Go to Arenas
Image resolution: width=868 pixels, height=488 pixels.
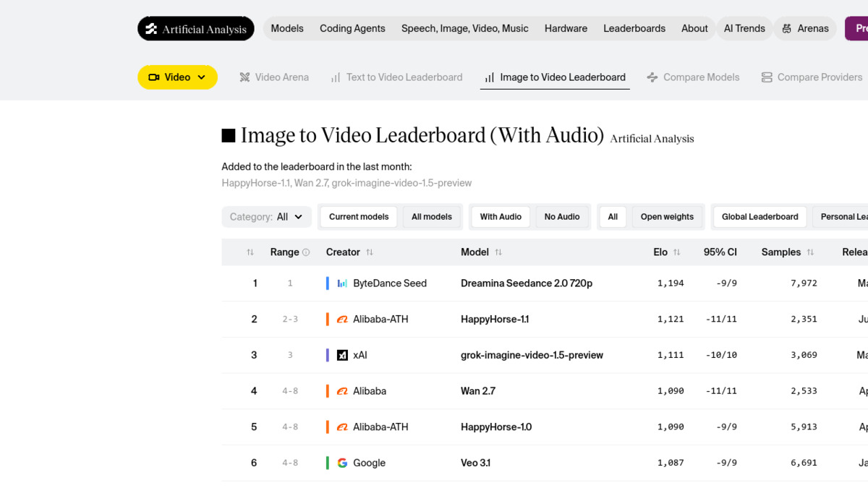tap(805, 29)
